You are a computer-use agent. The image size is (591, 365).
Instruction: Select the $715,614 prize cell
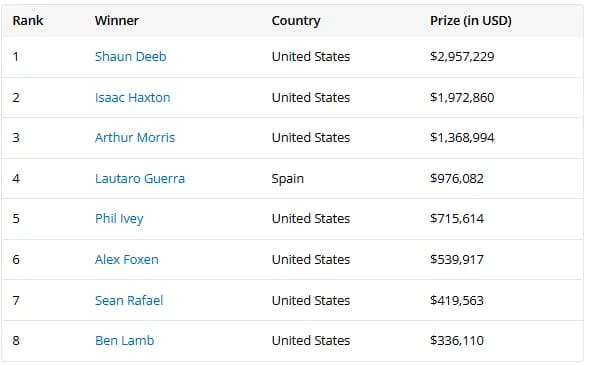point(457,219)
